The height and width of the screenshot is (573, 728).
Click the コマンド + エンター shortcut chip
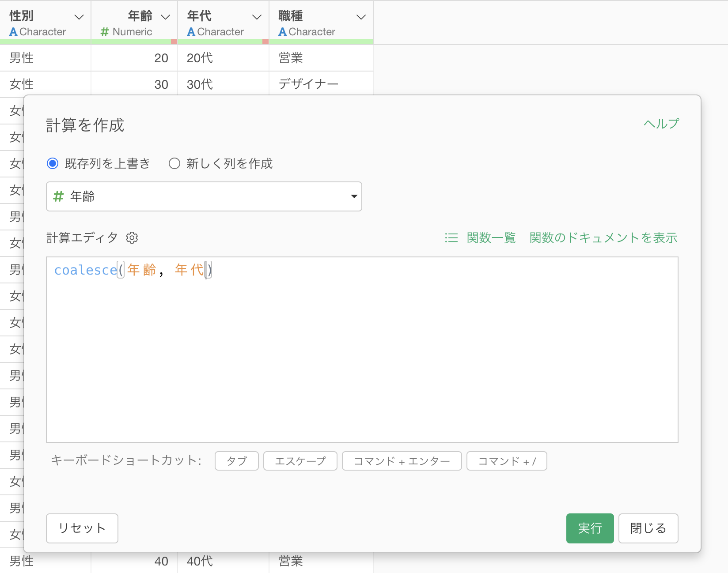(x=402, y=461)
